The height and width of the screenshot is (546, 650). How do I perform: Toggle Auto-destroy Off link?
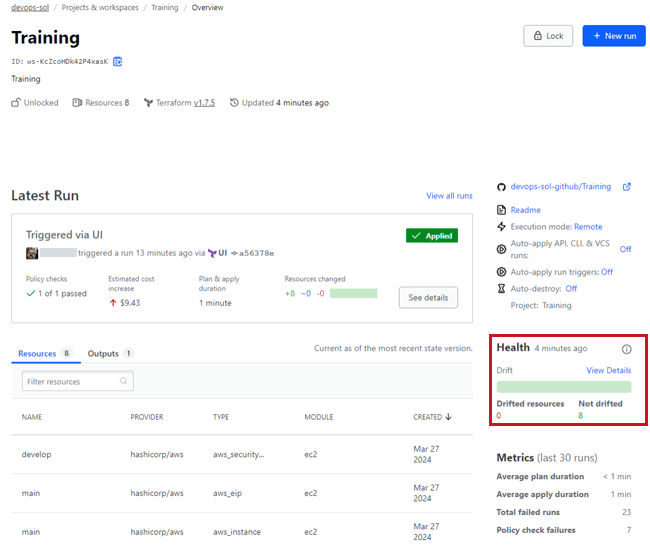tap(571, 289)
